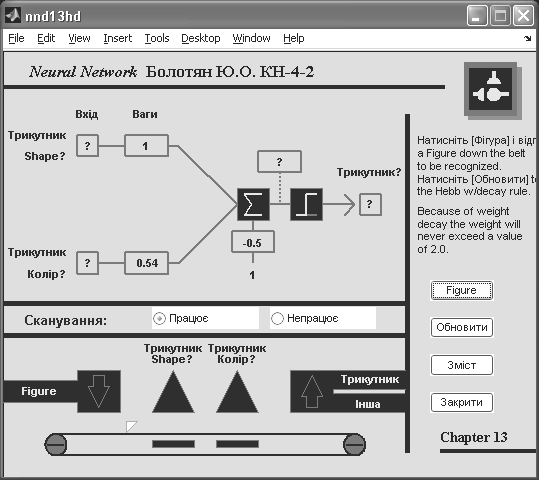Open the File menu
Viewport: 539px width, 480px height.
(16, 38)
